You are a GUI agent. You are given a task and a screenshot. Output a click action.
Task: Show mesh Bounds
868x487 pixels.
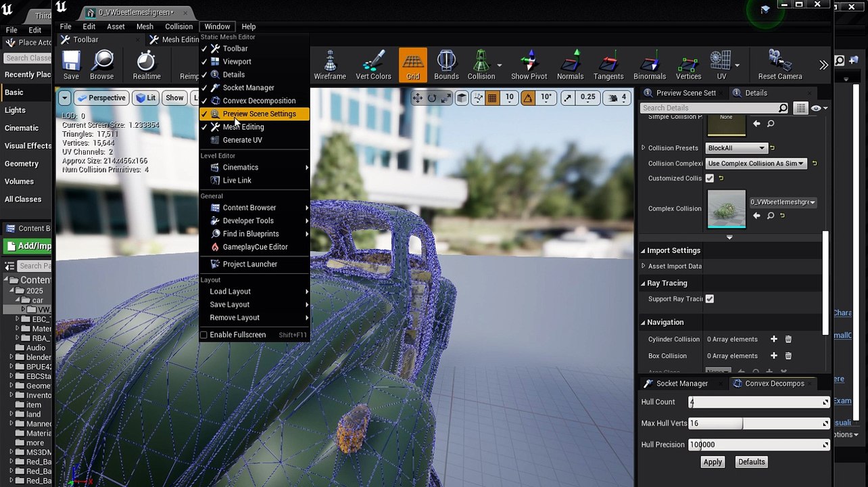point(446,66)
